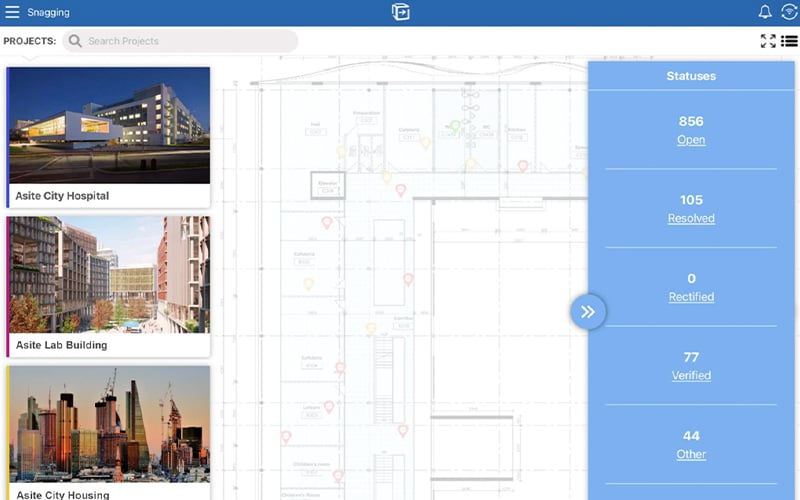
Task: Open the Asite Lab Building project thumbnail
Action: [109, 274]
